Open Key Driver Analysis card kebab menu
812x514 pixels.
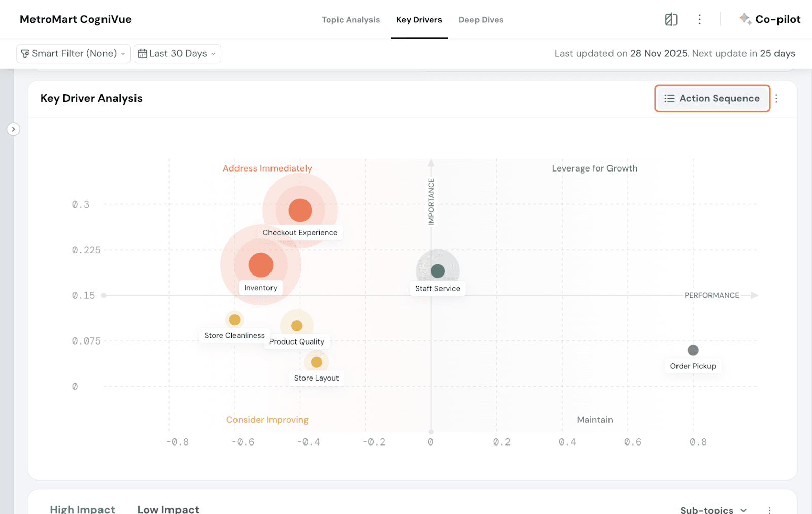click(776, 98)
